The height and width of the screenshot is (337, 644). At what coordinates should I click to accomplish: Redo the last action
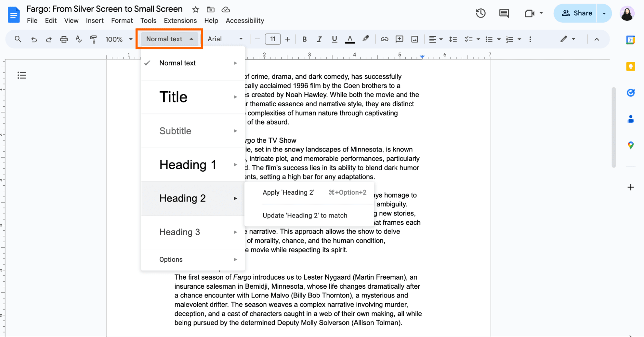point(49,39)
